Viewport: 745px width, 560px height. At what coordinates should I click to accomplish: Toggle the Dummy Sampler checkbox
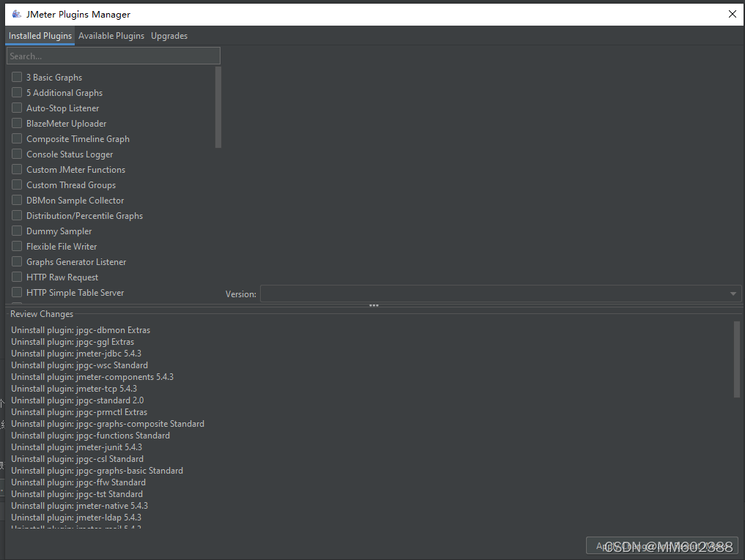(x=17, y=231)
